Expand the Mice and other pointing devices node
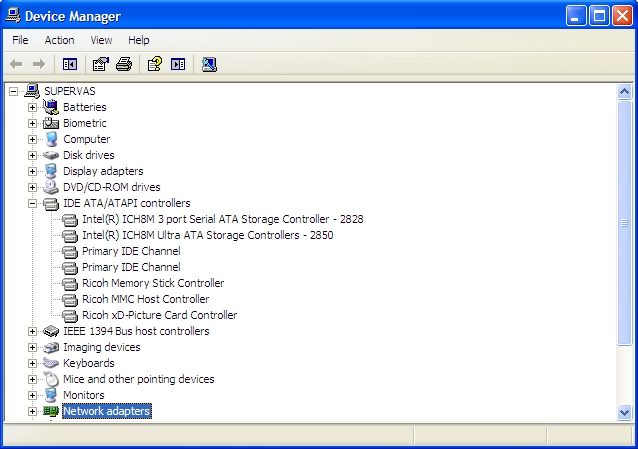The width and height of the screenshot is (638, 449). (x=33, y=379)
